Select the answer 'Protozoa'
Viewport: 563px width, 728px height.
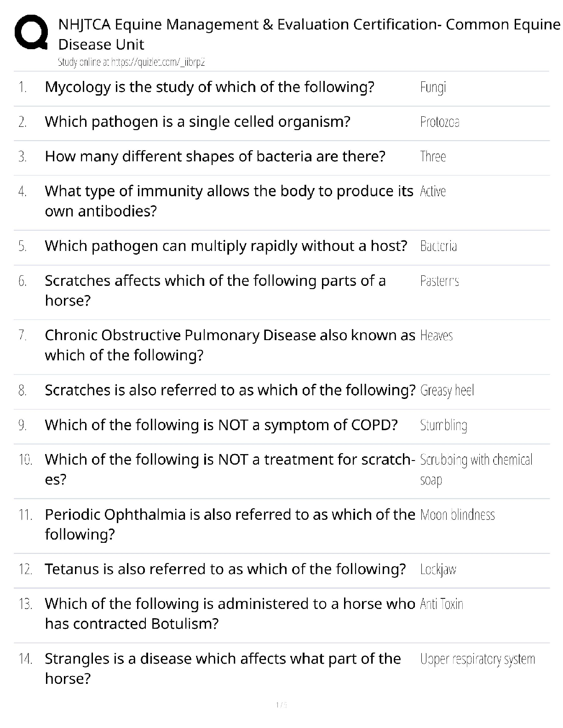click(439, 122)
